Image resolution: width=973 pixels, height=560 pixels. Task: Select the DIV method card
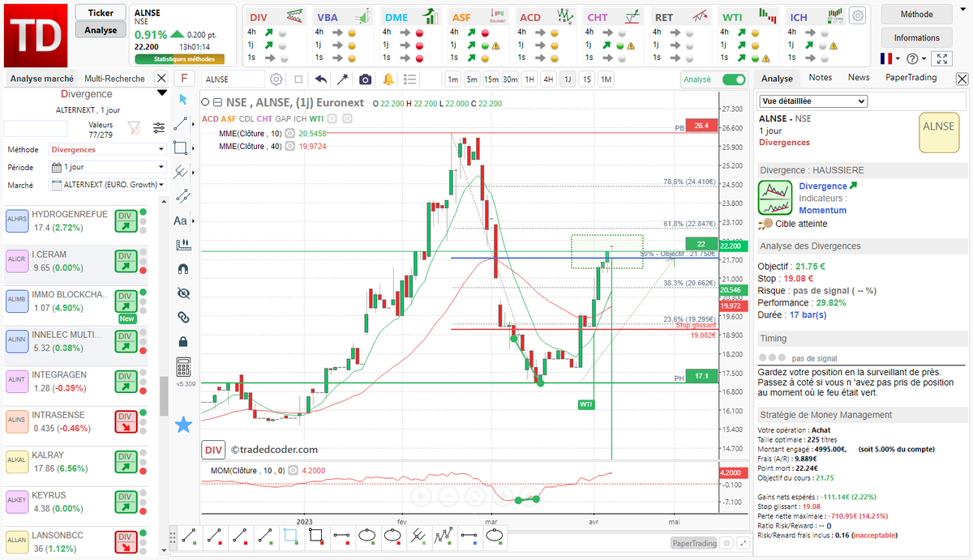tap(275, 36)
